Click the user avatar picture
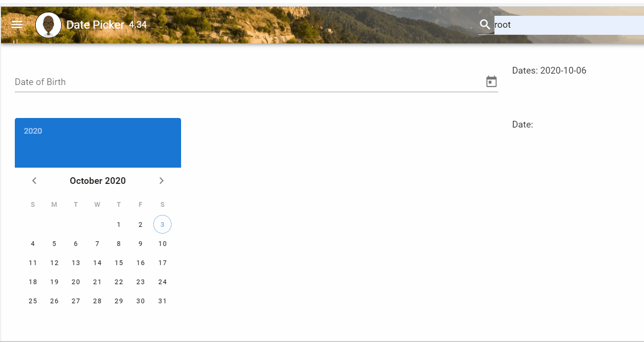The height and width of the screenshot is (342, 644). coord(48,25)
